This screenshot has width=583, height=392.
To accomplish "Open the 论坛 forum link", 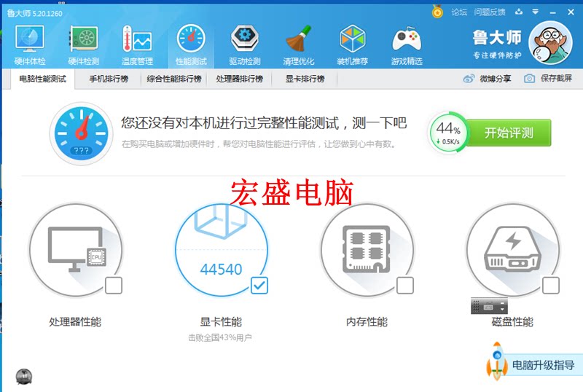I will 459,12.
